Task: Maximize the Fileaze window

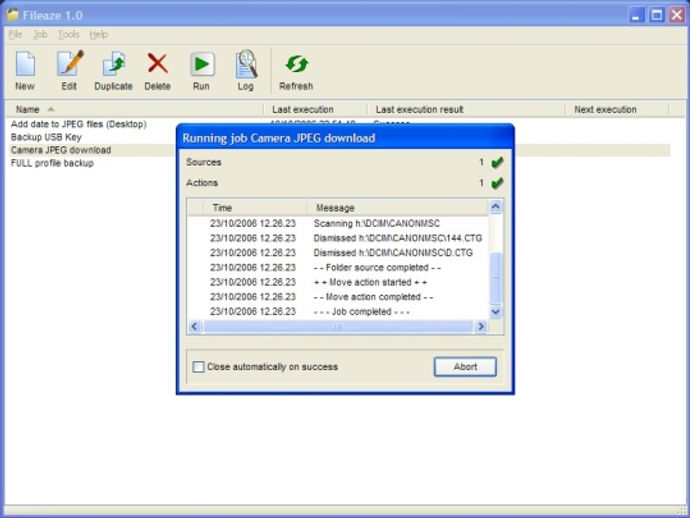Action: click(657, 15)
